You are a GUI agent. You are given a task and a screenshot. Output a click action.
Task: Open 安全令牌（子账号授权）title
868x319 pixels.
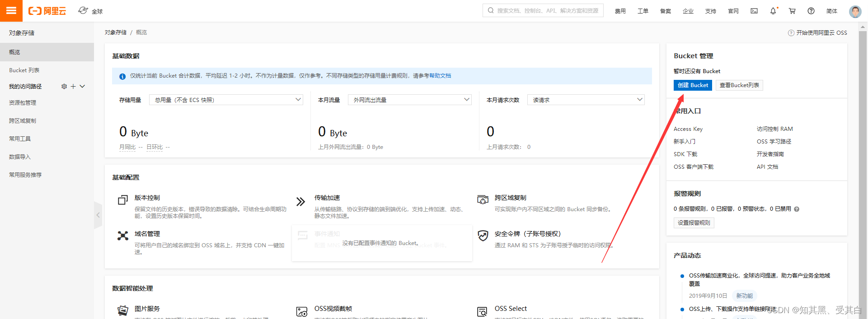[x=528, y=234]
